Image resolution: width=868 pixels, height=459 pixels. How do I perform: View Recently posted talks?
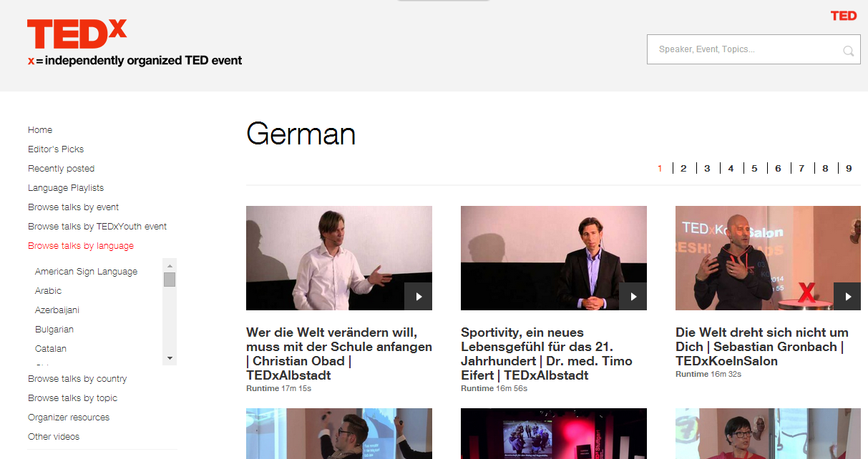[62, 169]
